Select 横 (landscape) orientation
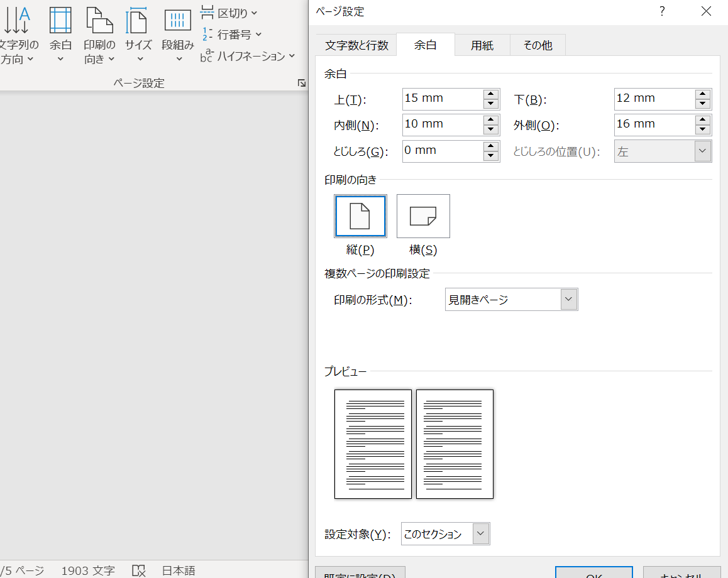The height and width of the screenshot is (578, 728). point(423,215)
